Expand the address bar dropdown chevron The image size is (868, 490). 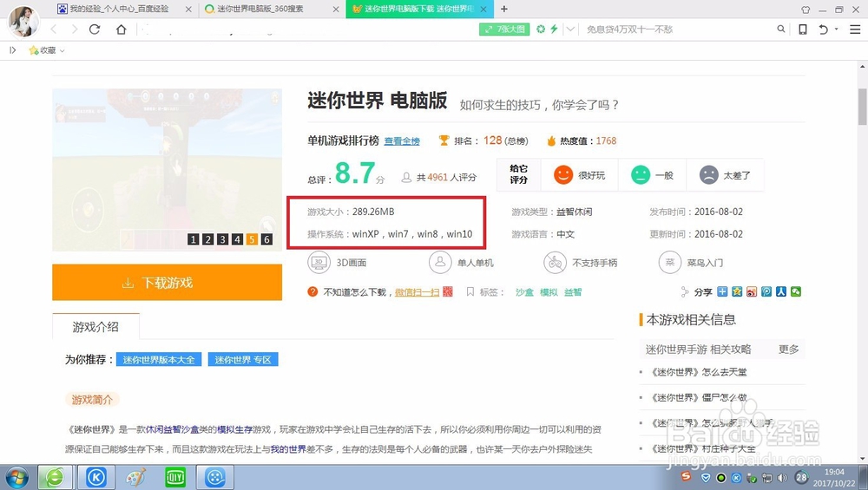tap(570, 29)
